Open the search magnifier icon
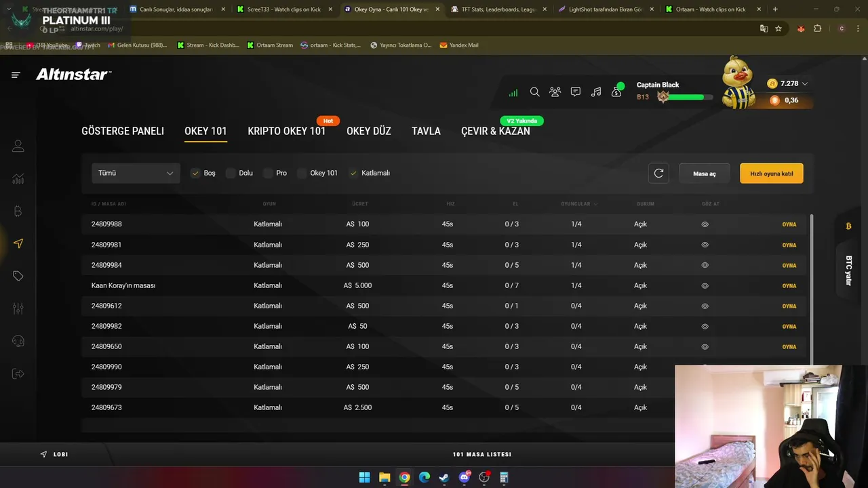The width and height of the screenshot is (868, 488). click(534, 92)
